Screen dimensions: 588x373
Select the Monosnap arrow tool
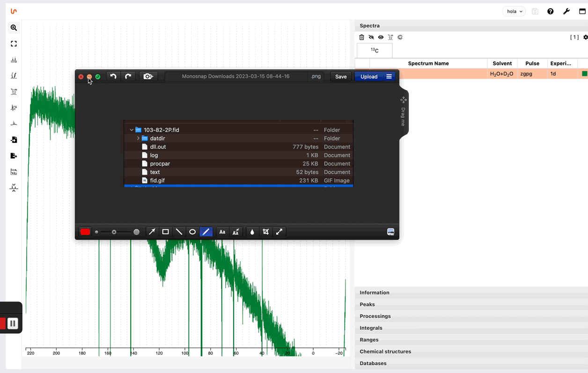[x=152, y=232]
